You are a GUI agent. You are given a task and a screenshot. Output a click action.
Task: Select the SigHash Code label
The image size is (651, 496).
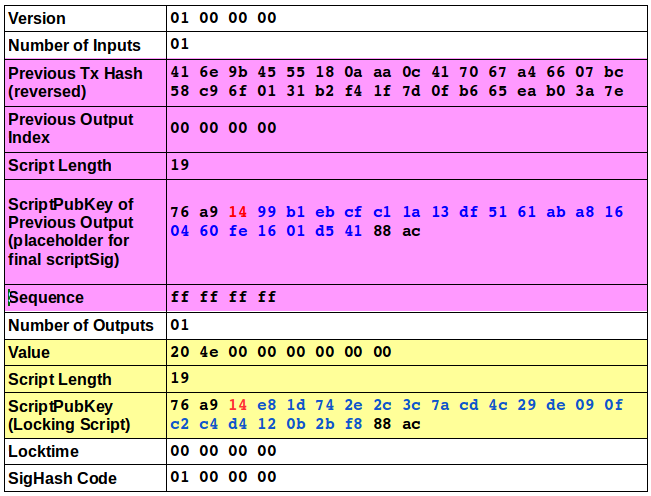[x=62, y=478]
